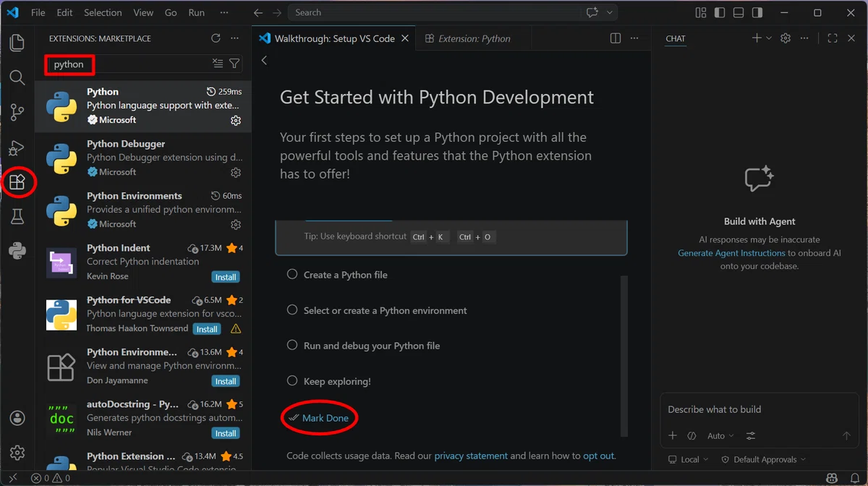Go back with the title bar arrow

[x=258, y=12]
